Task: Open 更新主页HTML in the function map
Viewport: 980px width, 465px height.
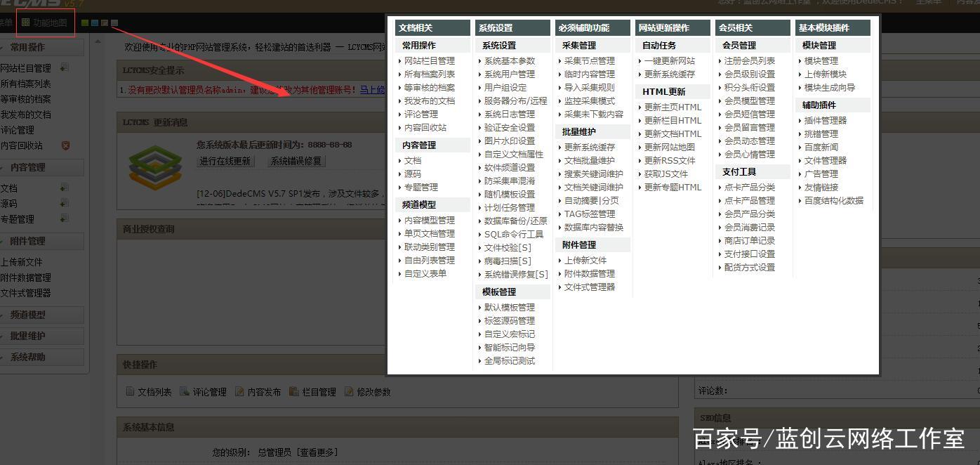Action: (673, 107)
